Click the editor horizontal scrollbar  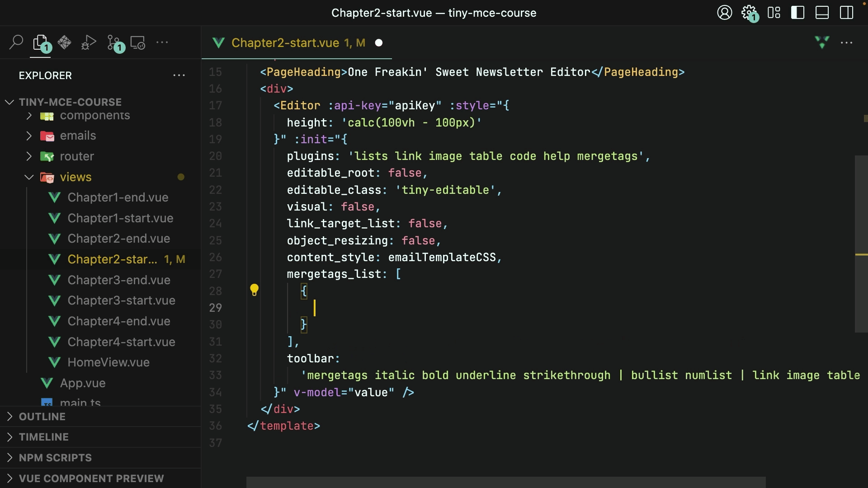(505, 482)
